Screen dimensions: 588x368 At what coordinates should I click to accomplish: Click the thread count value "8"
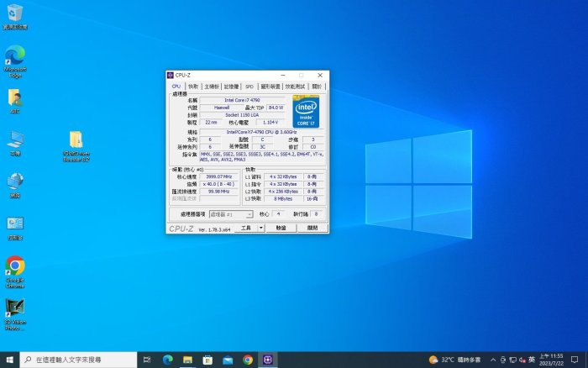click(x=316, y=214)
